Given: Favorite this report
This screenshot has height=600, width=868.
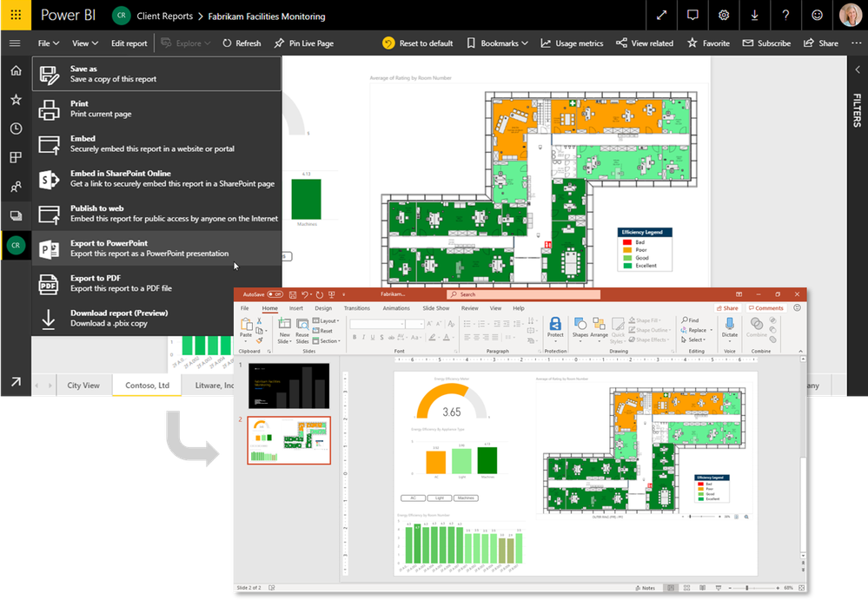Looking at the screenshot, I should click(709, 43).
